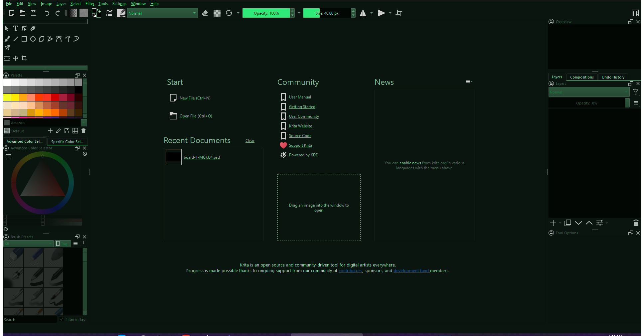Select the Line tool
Image resolution: width=644 pixels, height=336 pixels.
16,39
